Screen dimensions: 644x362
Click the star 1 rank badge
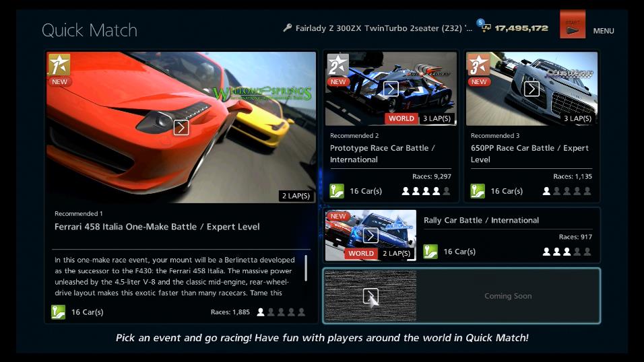[x=59, y=65]
